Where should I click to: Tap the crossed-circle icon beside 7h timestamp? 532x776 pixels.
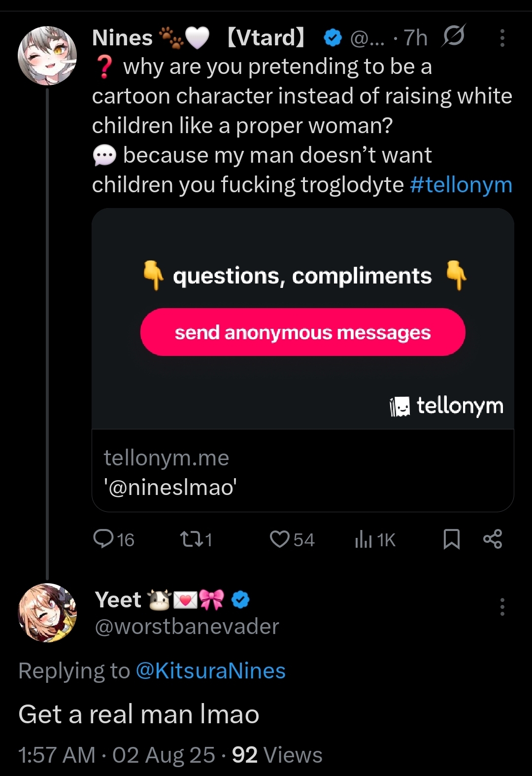(x=453, y=36)
